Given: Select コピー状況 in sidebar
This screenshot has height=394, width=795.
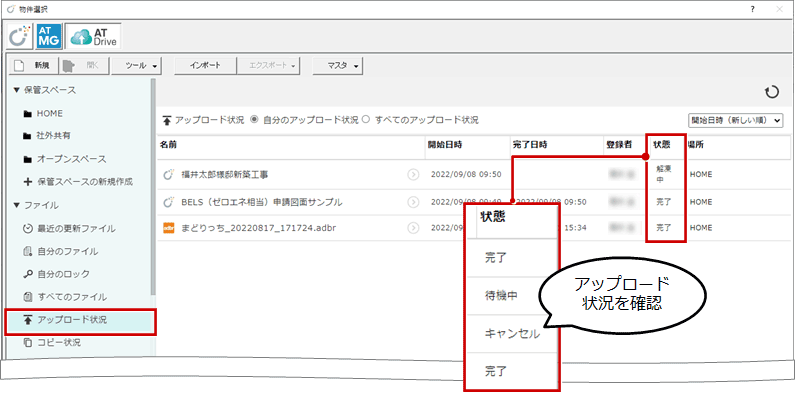Looking at the screenshot, I should tap(52, 342).
